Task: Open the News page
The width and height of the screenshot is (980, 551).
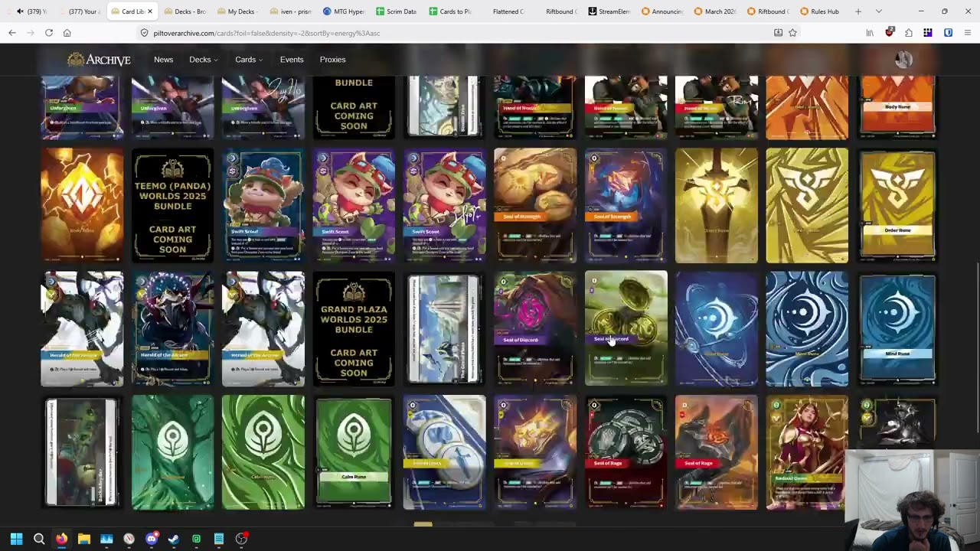Action: point(163,59)
